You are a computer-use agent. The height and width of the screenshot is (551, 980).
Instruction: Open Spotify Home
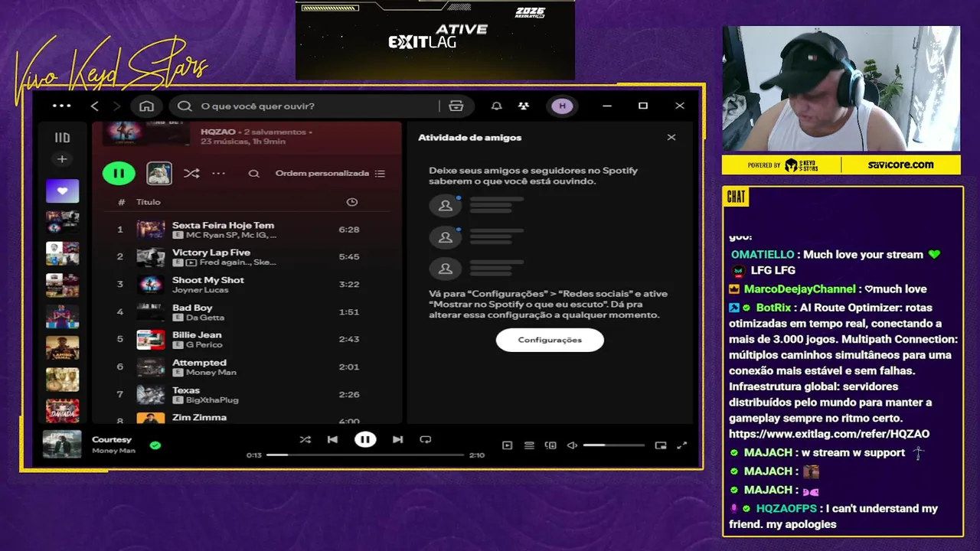point(146,106)
